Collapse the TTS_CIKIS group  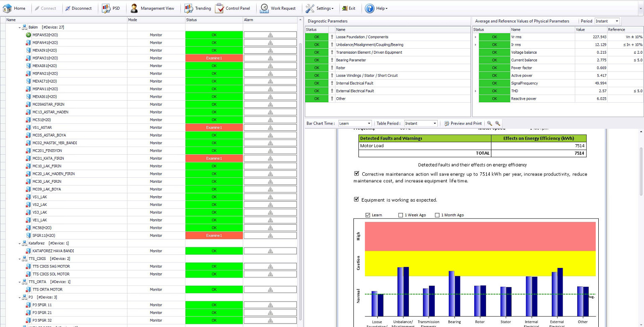tap(19, 259)
